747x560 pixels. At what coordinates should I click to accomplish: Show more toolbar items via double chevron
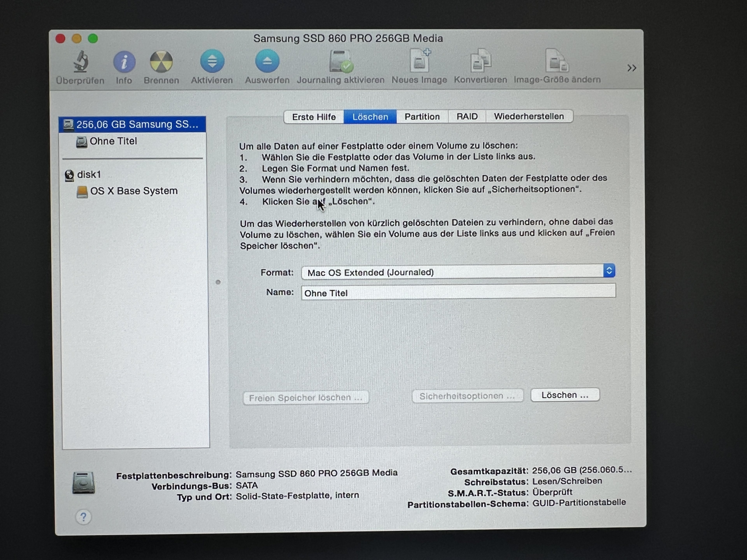(x=632, y=68)
